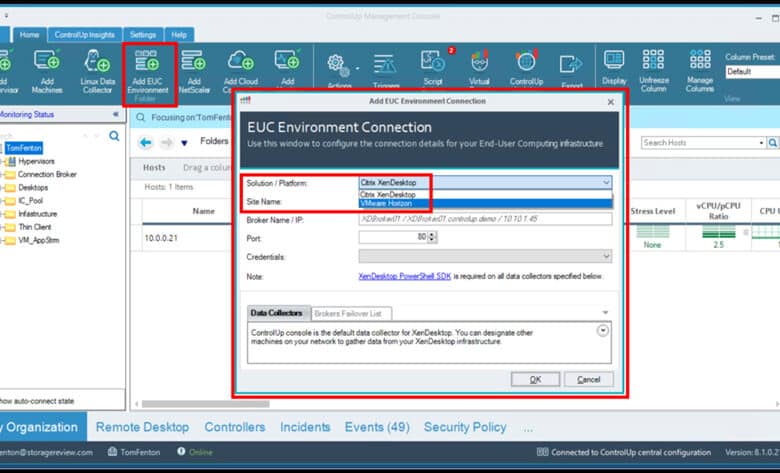Image resolution: width=780 pixels, height=473 pixels.
Task: Click the Search Hosts input field
Action: tap(703, 143)
